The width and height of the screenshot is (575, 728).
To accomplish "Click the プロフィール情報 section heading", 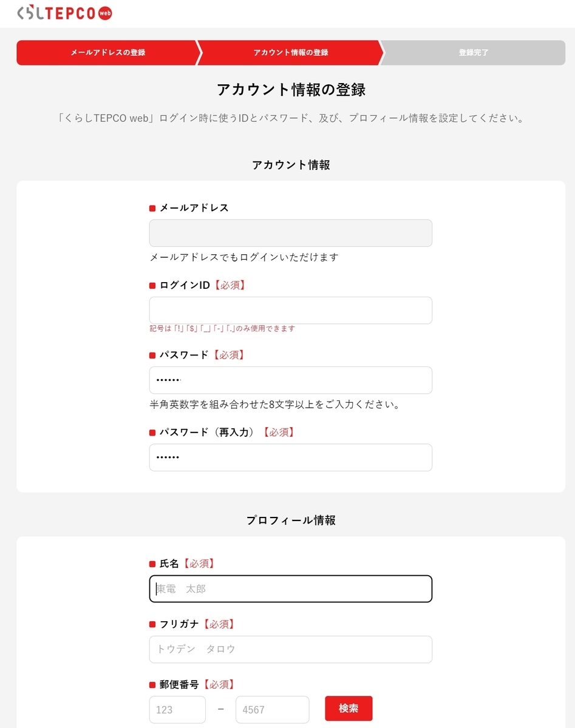I will (x=291, y=520).
